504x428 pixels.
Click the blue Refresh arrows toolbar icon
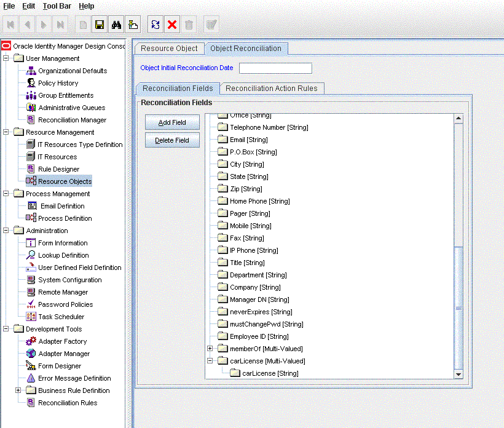coord(156,25)
